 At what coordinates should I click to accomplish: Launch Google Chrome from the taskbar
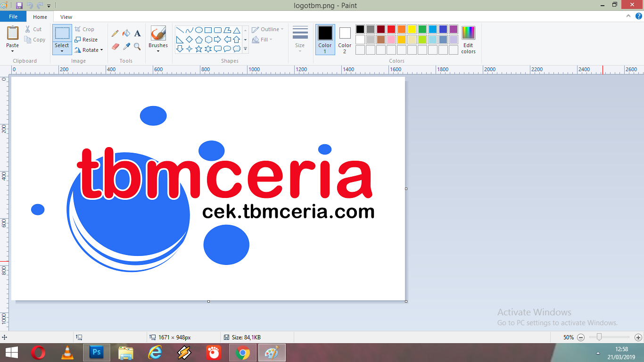click(243, 352)
